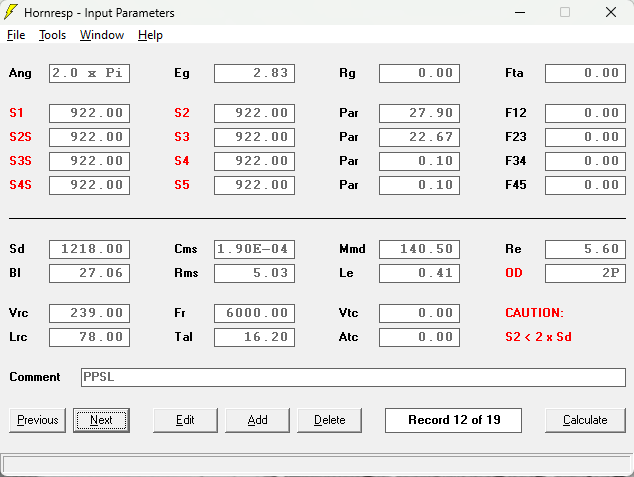Select the Atc input field
The image size is (634, 477).
tap(419, 337)
